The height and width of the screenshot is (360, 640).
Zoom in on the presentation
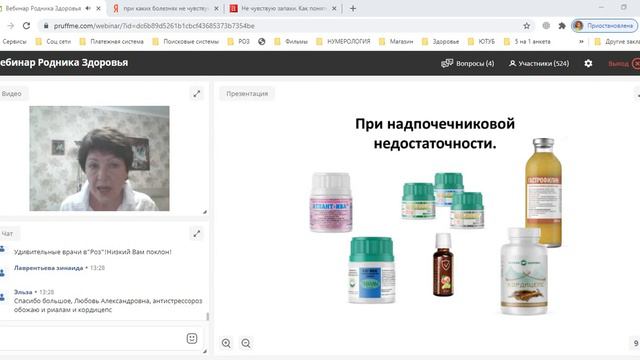226,343
